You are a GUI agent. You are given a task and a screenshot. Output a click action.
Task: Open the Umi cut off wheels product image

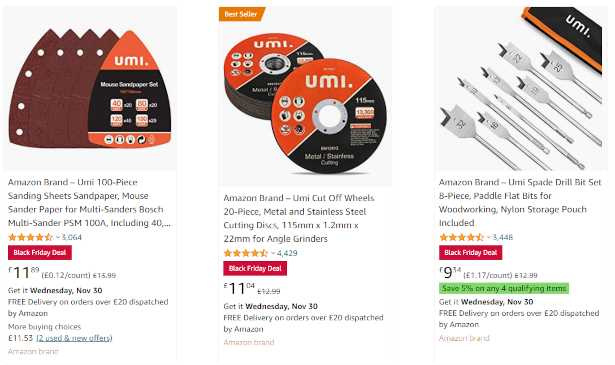(305, 96)
